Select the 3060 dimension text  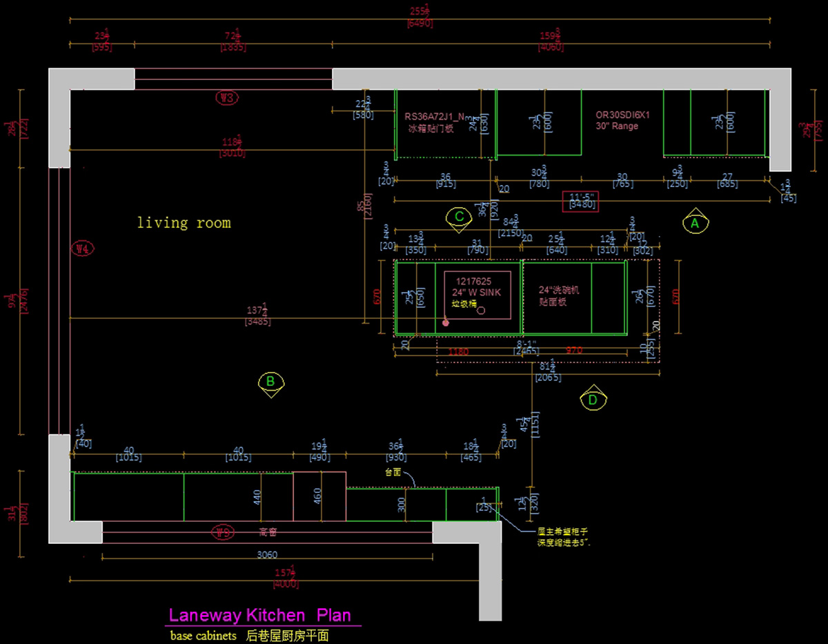point(267,555)
